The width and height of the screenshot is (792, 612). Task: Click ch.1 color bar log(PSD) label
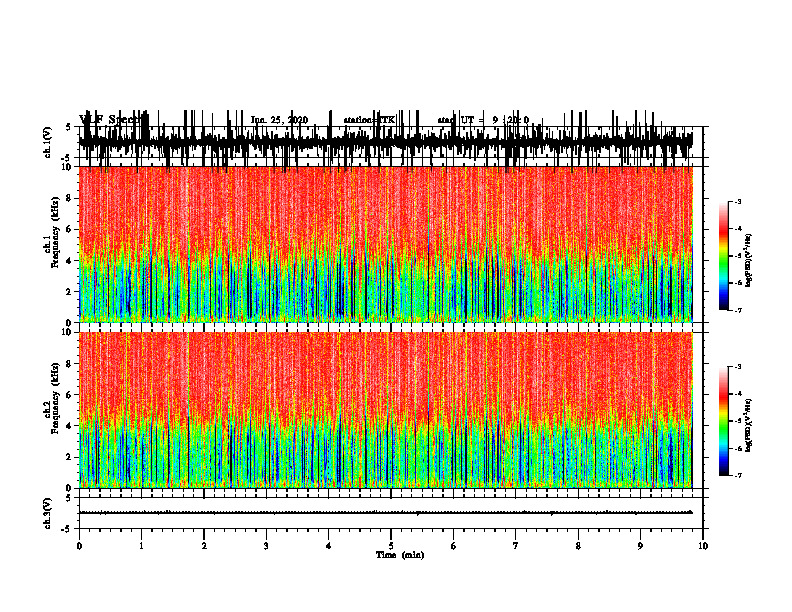[749, 260]
